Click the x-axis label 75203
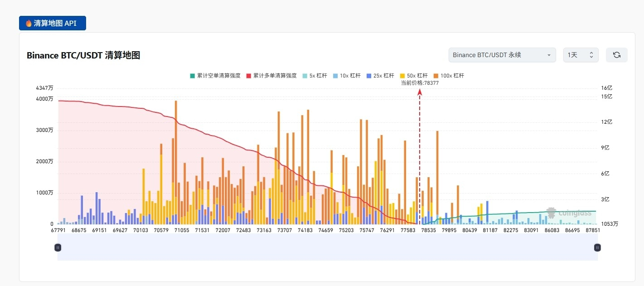The width and height of the screenshot is (644, 286). point(346,230)
